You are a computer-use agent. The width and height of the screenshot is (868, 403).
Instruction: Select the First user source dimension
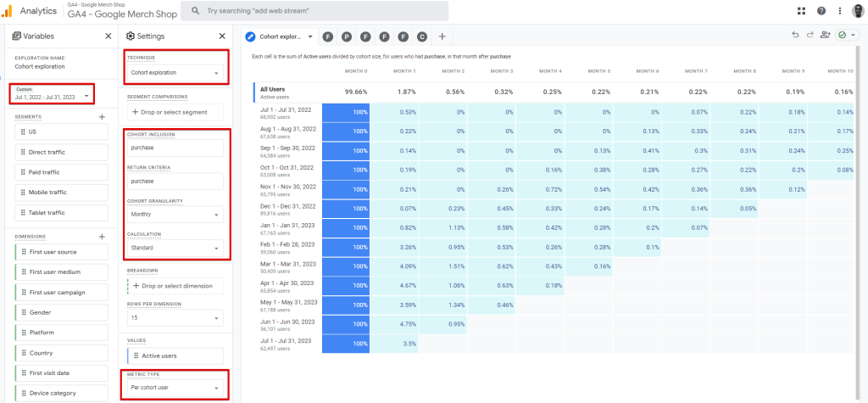pos(61,252)
